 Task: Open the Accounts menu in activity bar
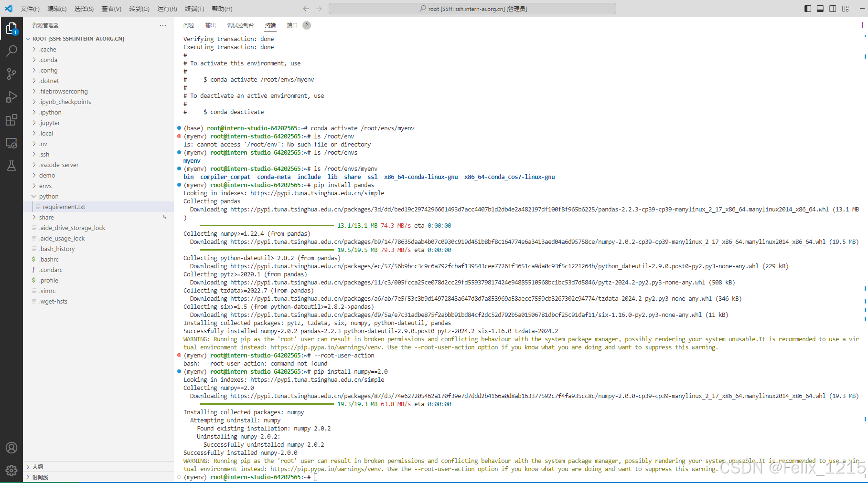(11, 447)
